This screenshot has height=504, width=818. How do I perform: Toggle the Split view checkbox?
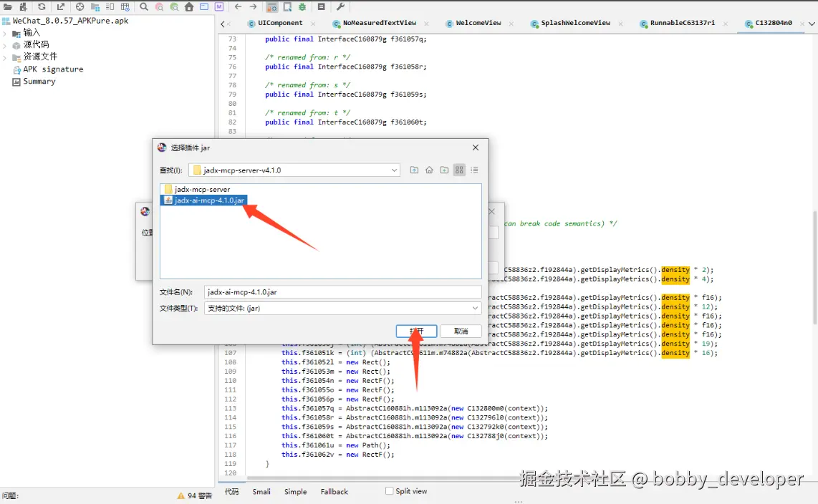pyautogui.click(x=389, y=491)
